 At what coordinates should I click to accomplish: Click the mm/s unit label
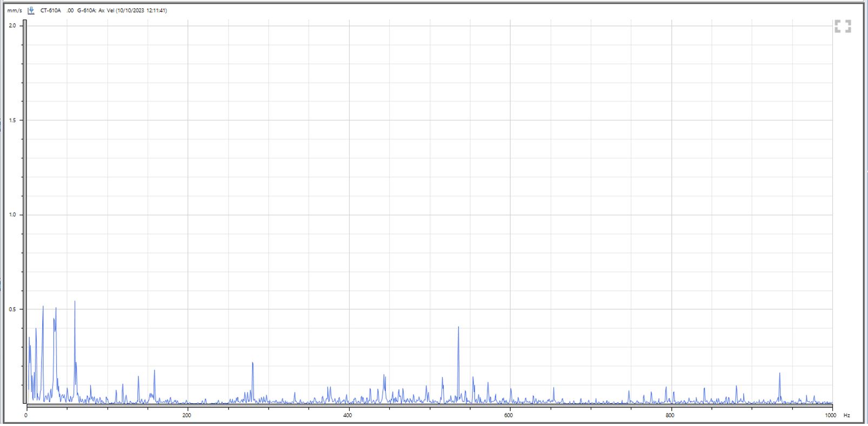[15, 10]
